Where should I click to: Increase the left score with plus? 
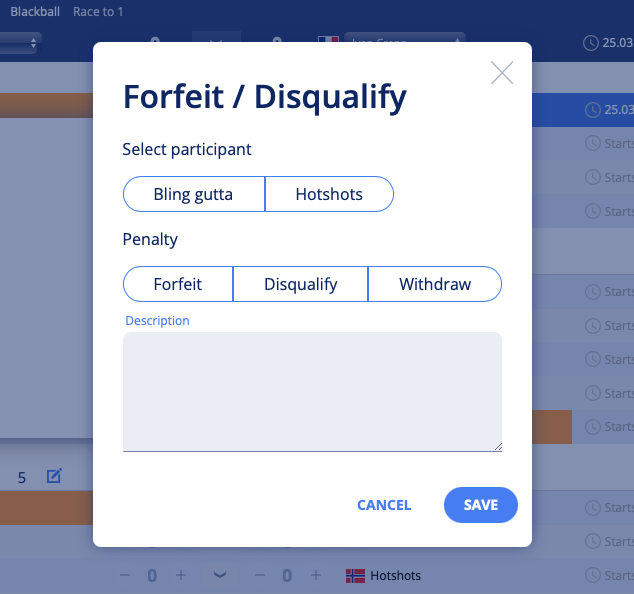tap(181, 575)
